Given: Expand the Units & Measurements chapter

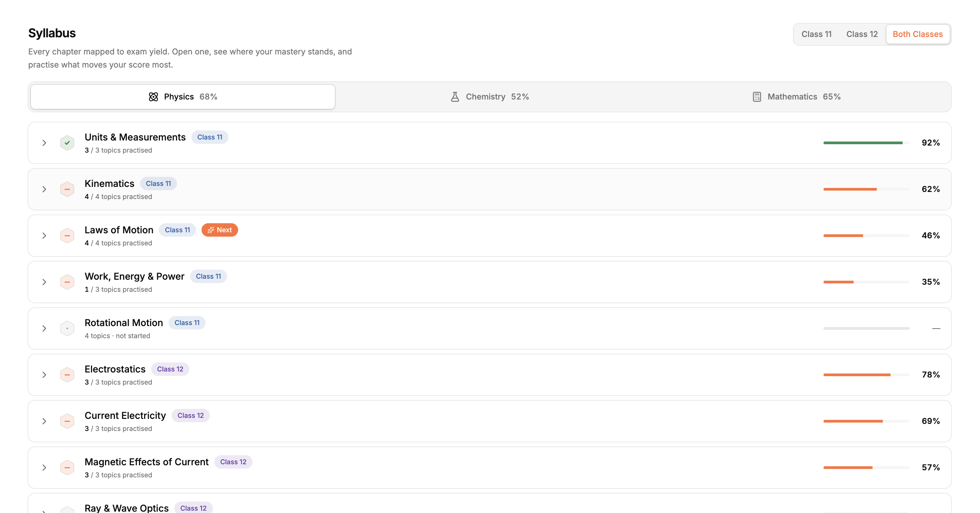Looking at the screenshot, I should point(44,143).
